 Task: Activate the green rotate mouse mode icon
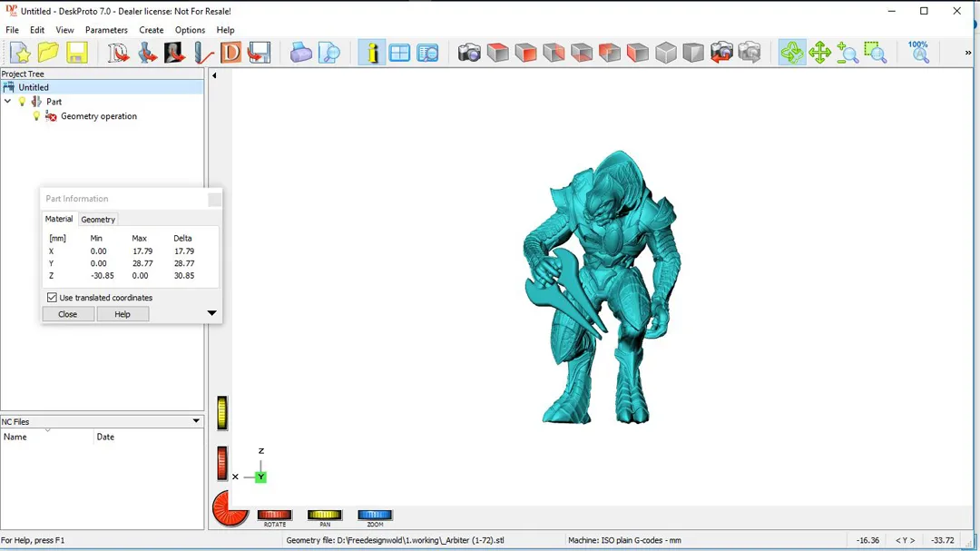coord(792,53)
